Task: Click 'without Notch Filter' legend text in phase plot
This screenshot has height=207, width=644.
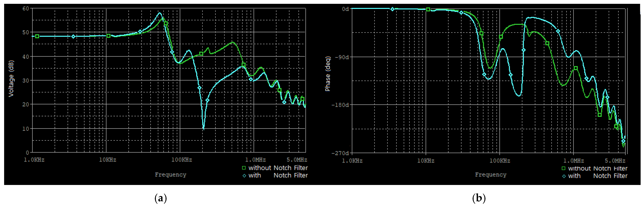Action: tap(598, 168)
